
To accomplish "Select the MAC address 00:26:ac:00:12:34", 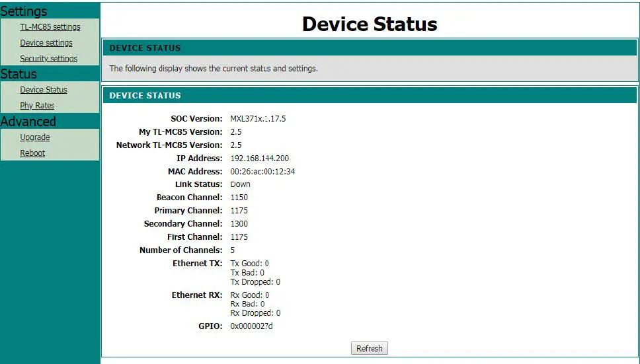I will (262, 172).
